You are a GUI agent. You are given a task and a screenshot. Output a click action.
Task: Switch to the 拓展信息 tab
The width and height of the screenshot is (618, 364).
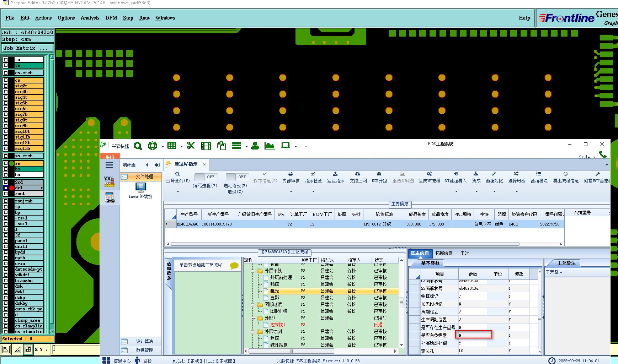pos(444,253)
